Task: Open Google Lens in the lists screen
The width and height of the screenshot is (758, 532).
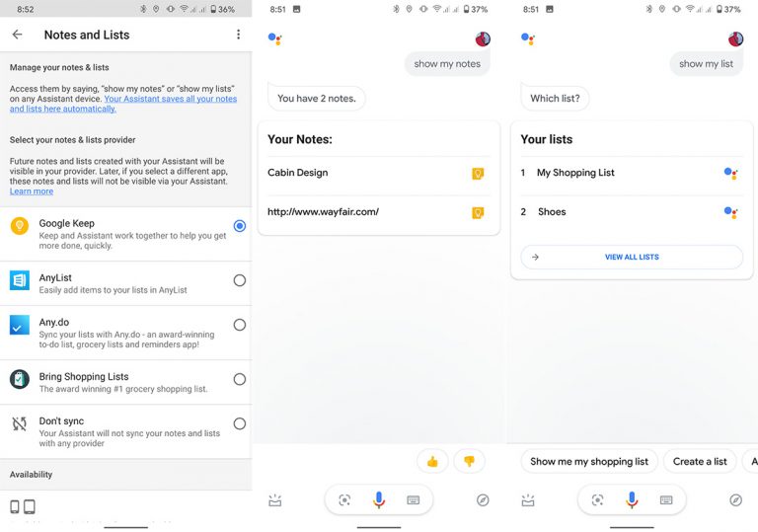Action: (x=597, y=499)
